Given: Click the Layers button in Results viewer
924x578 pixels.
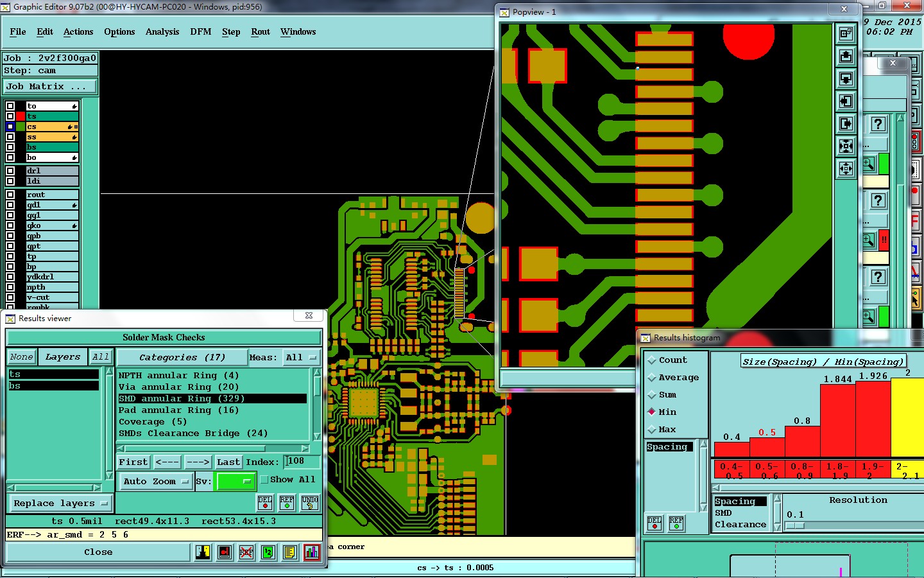Looking at the screenshot, I should (x=63, y=357).
